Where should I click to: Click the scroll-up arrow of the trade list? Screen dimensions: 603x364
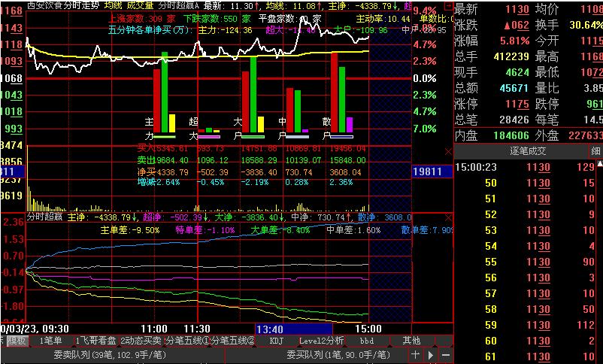[x=600, y=165]
